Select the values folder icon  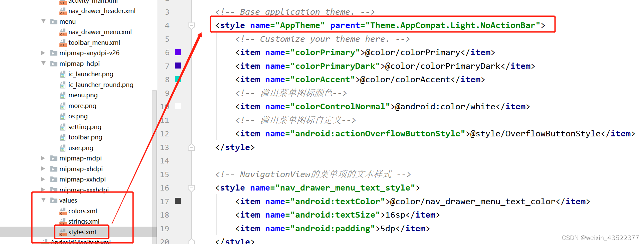click(53, 201)
